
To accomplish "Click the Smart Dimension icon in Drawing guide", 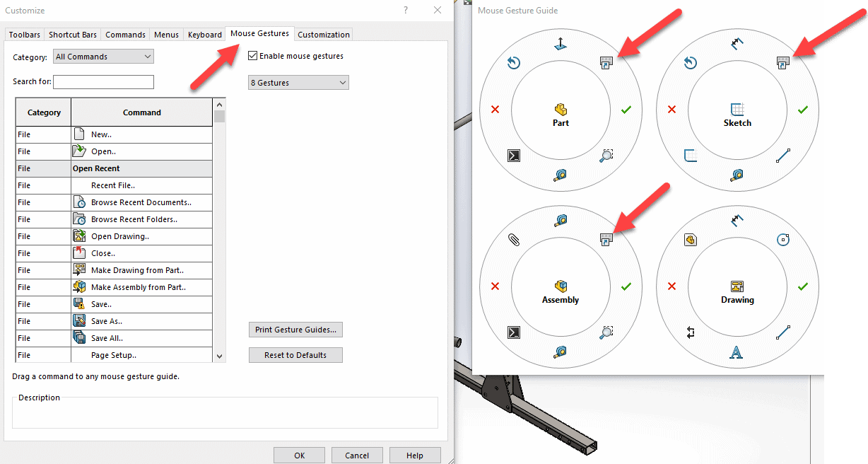I will coord(737,222).
